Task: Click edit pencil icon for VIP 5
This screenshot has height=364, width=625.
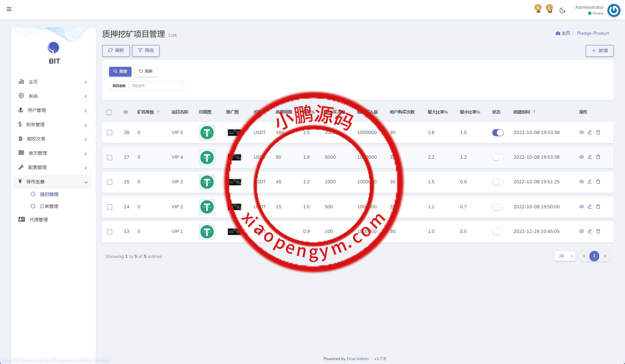Action: pos(590,132)
